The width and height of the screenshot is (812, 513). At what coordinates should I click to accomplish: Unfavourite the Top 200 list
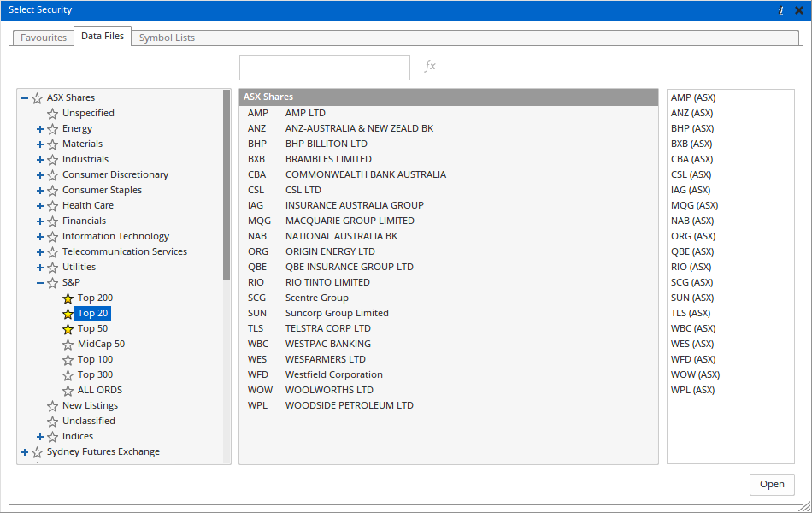68,298
